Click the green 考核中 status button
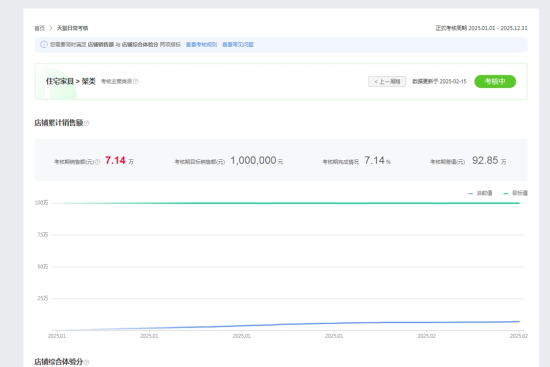Screen dimensions: 550x367 pos(495,81)
